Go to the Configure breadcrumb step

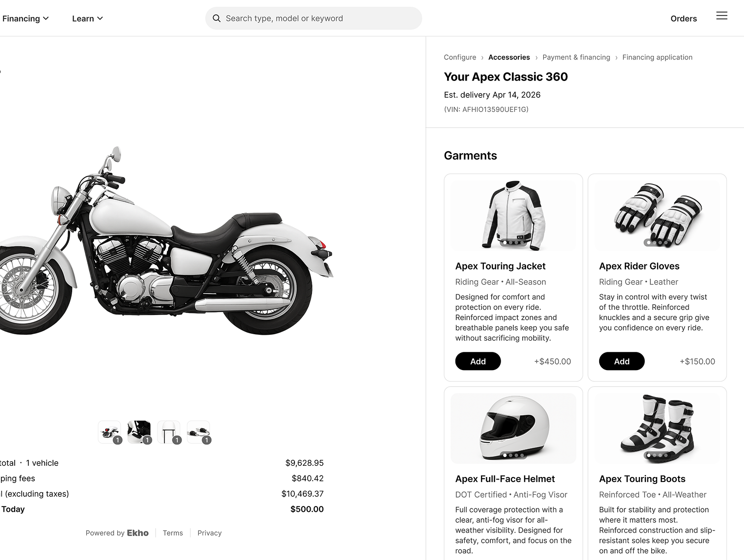click(459, 57)
